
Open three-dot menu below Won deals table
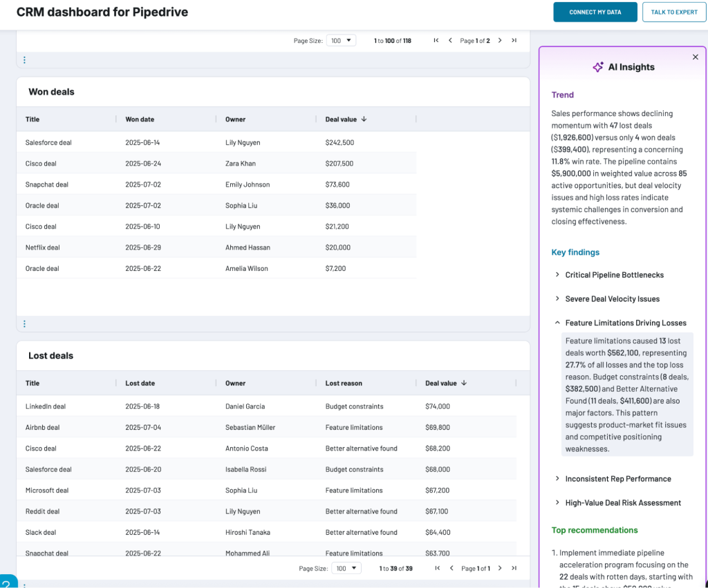pos(24,323)
